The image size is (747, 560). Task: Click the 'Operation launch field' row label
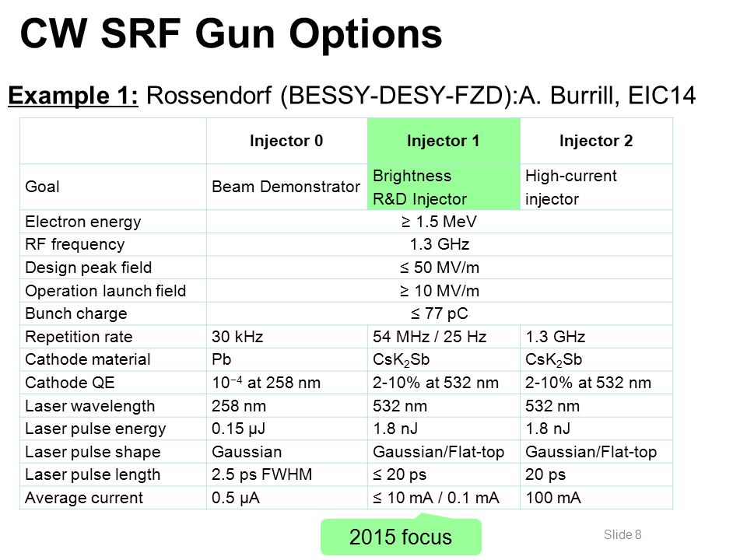pyautogui.click(x=105, y=291)
